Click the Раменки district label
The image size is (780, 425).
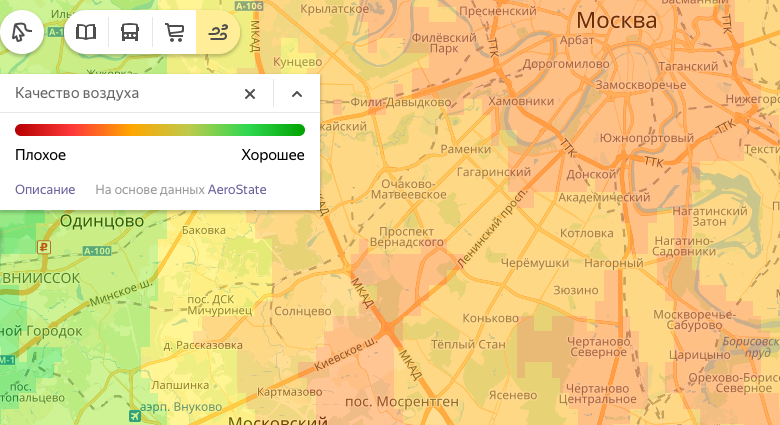(466, 149)
